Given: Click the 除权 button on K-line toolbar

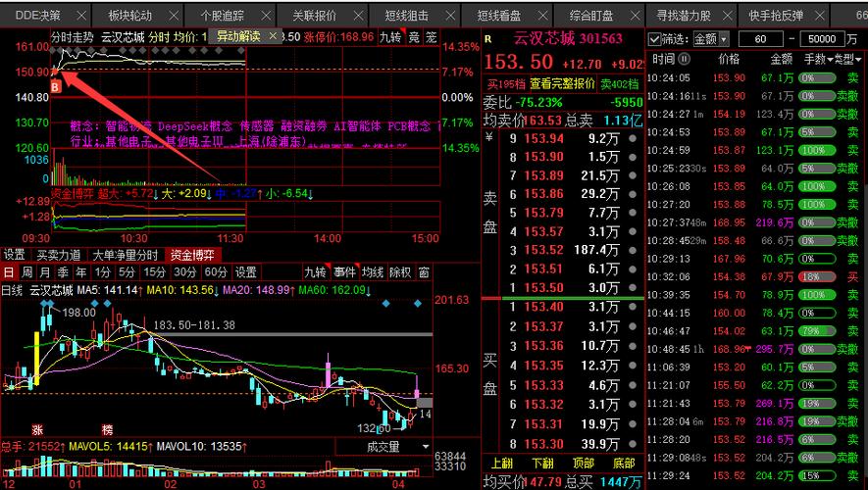Looking at the screenshot, I should (x=400, y=272).
